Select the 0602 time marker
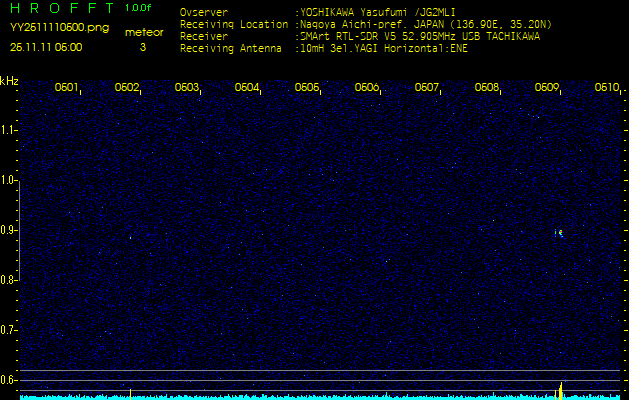The height and width of the screenshot is (400, 629). [127, 88]
